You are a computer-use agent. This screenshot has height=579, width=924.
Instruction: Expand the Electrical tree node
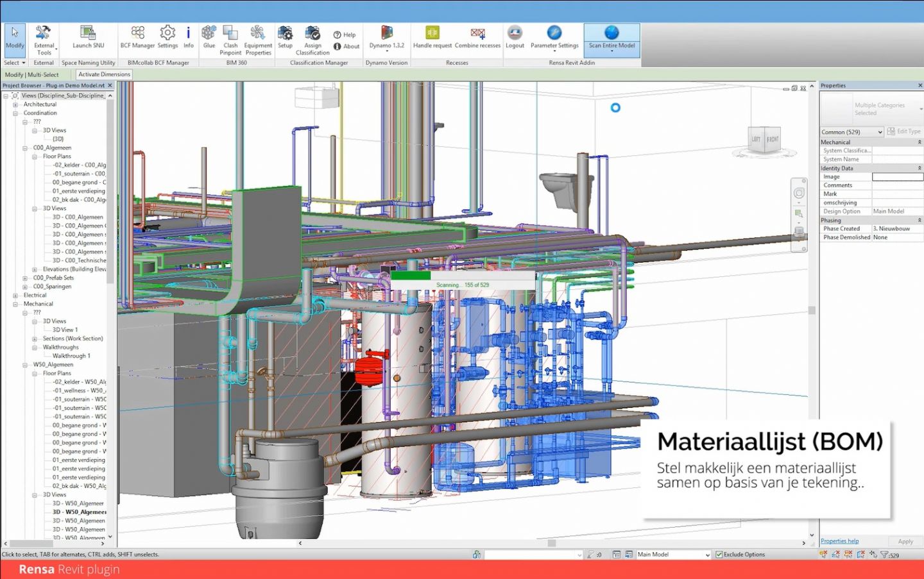(x=15, y=296)
